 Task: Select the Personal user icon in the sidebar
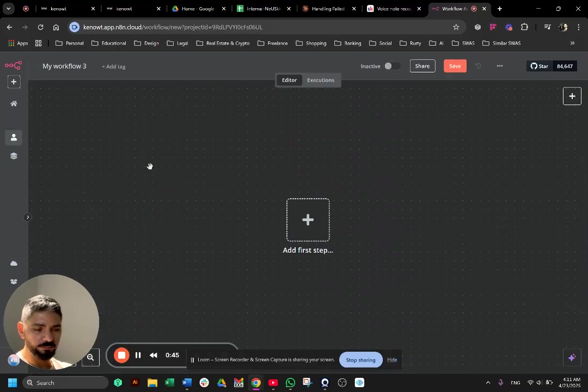[14, 138]
